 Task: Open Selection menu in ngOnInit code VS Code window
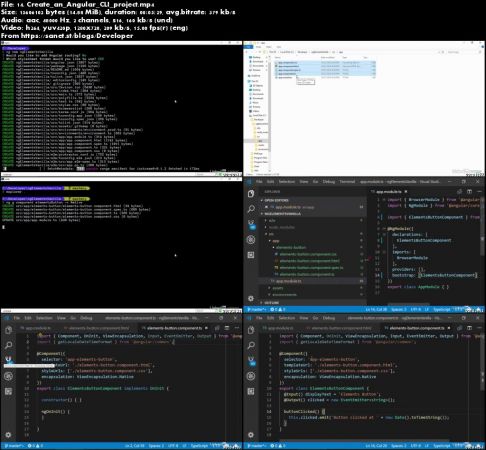pos(44,318)
